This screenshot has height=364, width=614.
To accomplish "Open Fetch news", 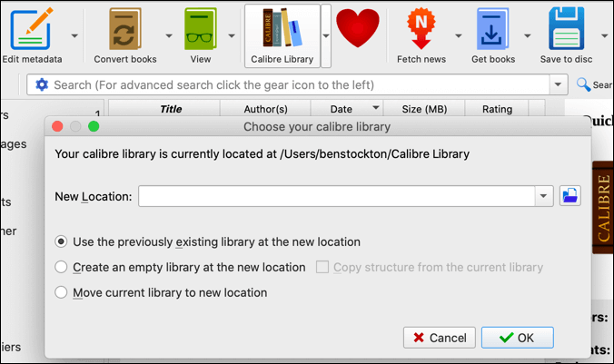I will click(421, 30).
